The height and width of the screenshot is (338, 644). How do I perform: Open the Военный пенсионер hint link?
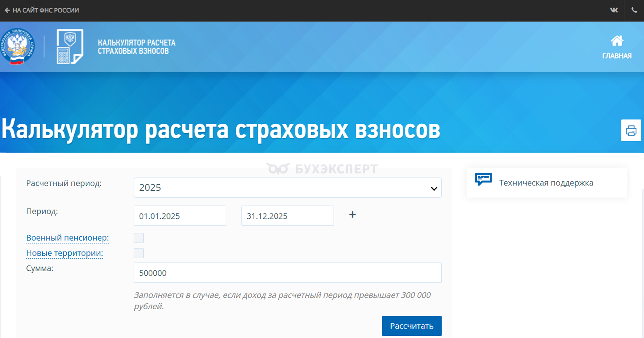tap(68, 238)
